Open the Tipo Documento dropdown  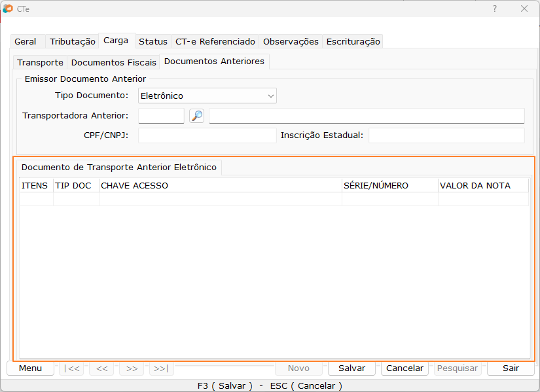point(207,96)
